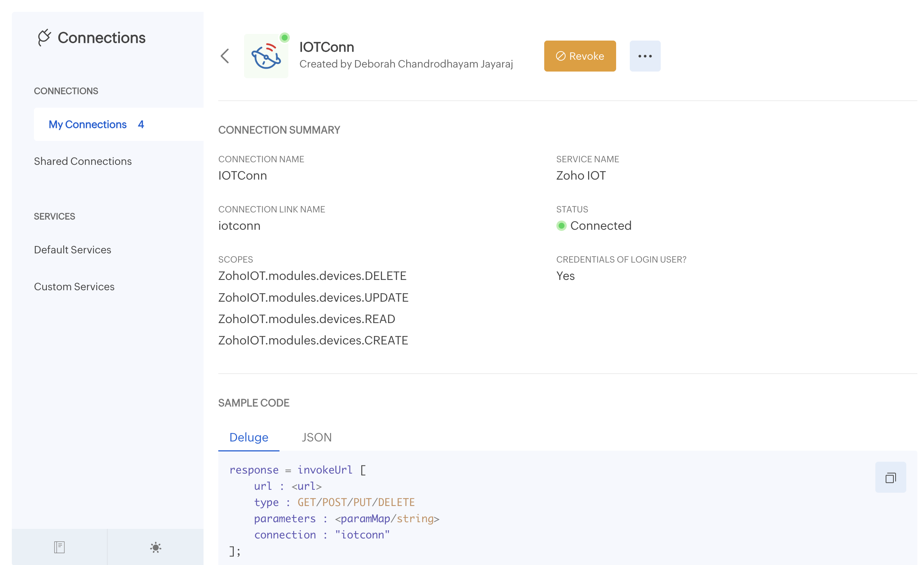Screen dimensions: 924x565
Task: Revoke the IOTConn connection
Action: [580, 56]
